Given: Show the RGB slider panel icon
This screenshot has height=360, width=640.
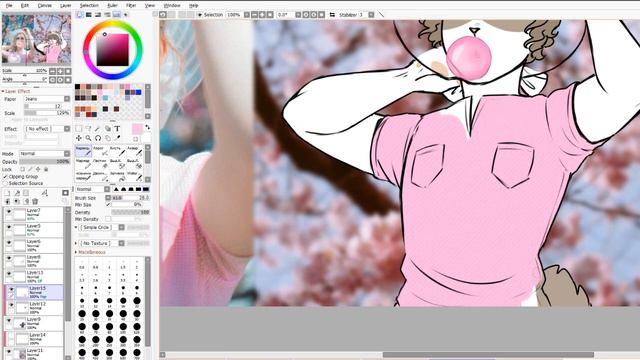Looking at the screenshot, I should (x=89, y=15).
